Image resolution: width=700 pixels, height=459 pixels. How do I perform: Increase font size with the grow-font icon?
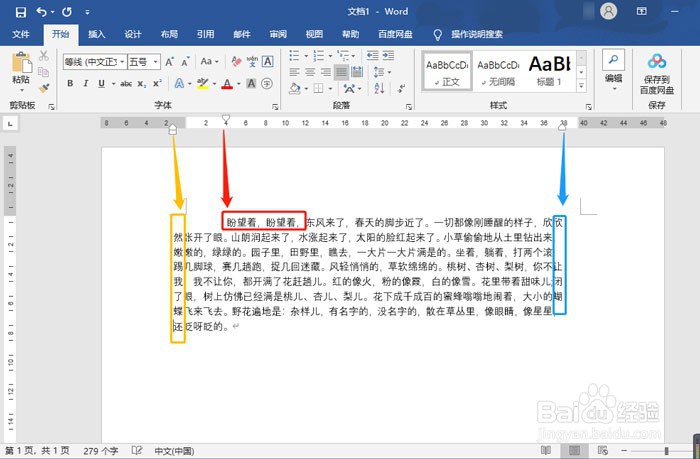[169, 62]
